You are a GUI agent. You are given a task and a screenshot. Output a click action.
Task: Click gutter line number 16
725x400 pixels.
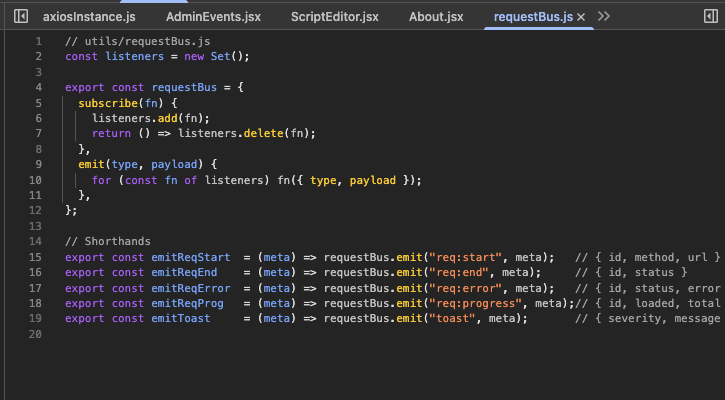35,272
